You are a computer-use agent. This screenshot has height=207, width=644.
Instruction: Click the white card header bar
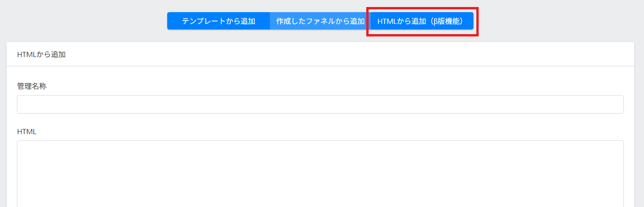[320, 54]
